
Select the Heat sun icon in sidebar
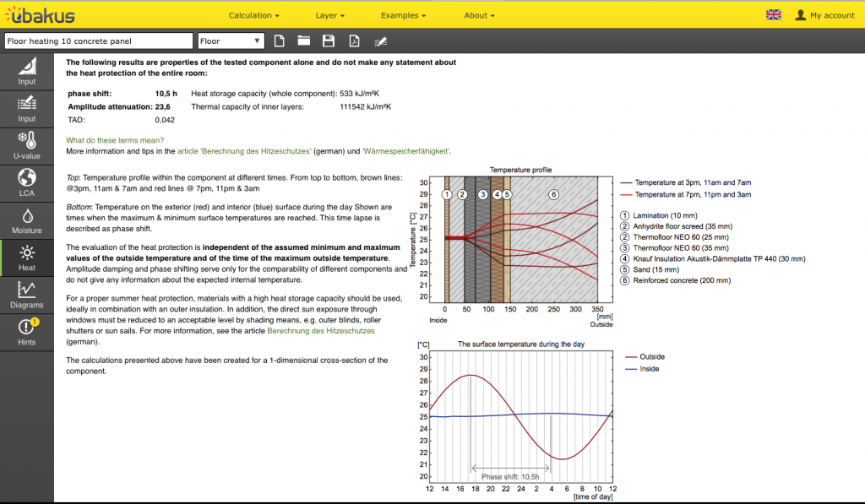pyautogui.click(x=27, y=257)
